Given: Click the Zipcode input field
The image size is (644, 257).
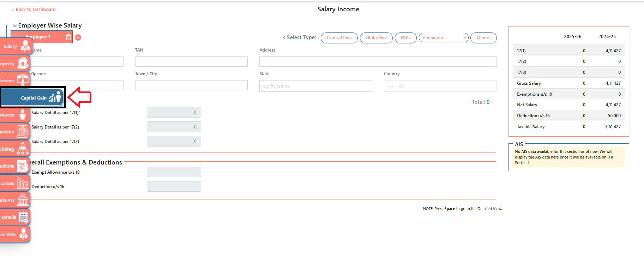Looking at the screenshot, I should [x=77, y=85].
